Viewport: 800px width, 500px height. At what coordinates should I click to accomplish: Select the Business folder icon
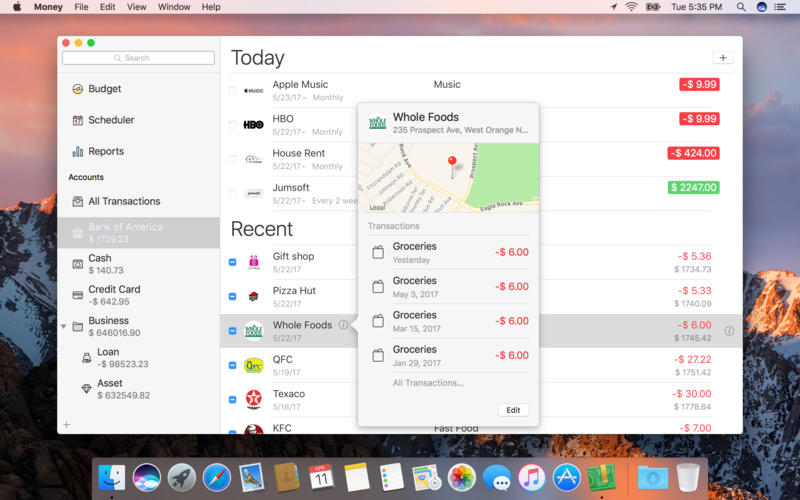pyautogui.click(x=78, y=327)
